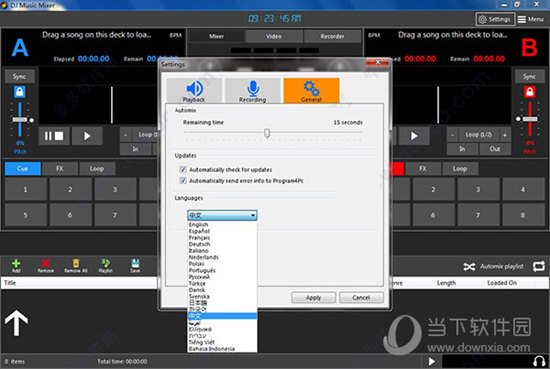
Task: Select deck A Loop tab
Action: 97,169
